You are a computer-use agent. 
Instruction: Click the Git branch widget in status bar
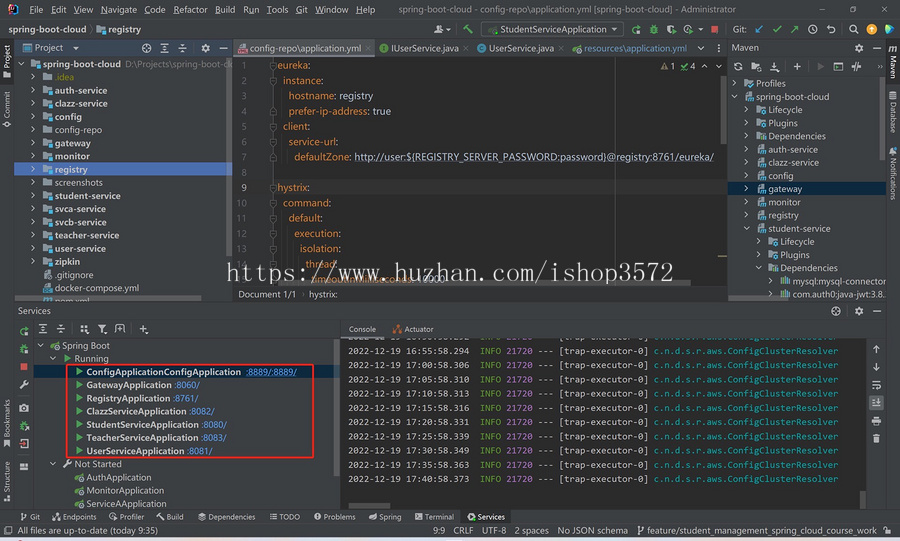pyautogui.click(x=757, y=531)
